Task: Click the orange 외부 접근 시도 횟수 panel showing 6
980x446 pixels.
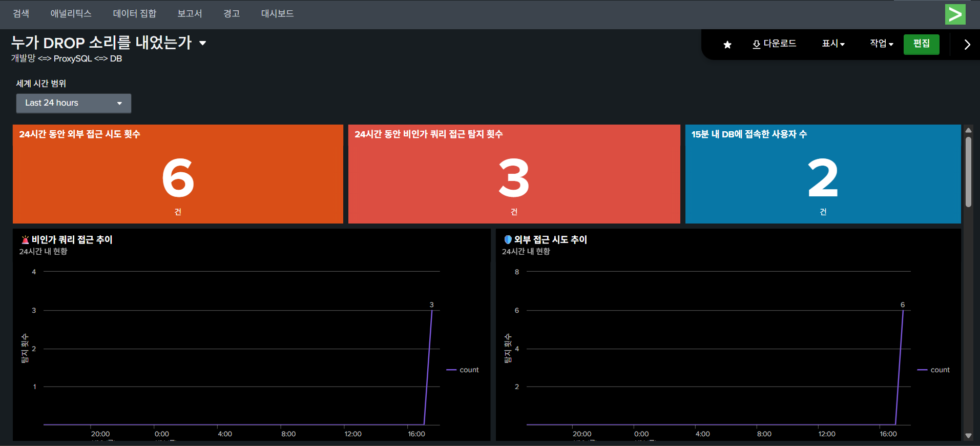Action: [178, 174]
